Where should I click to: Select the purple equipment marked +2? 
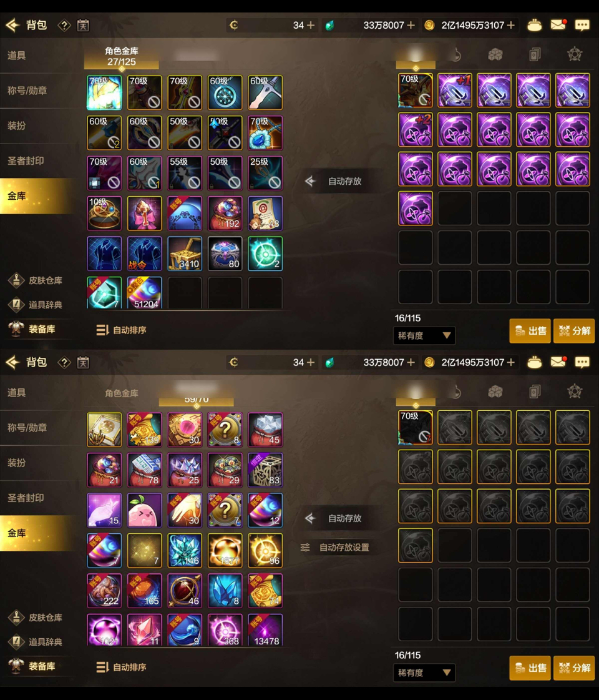click(415, 130)
